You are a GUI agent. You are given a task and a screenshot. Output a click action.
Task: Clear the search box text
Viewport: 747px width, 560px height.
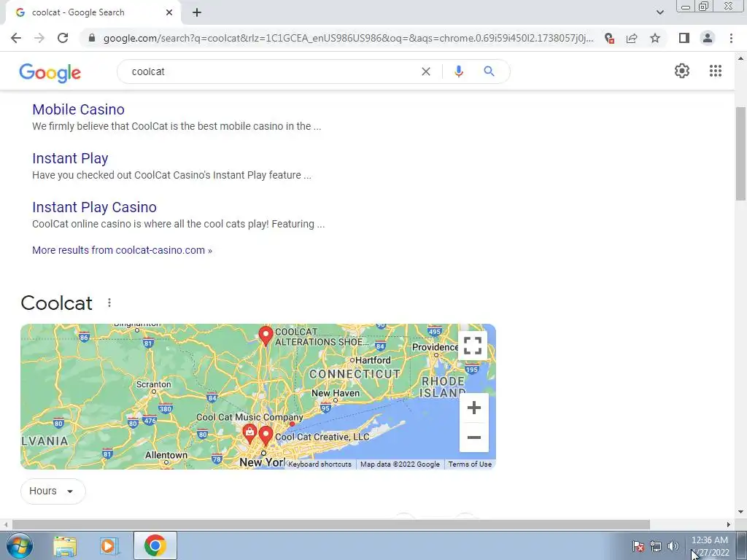coord(426,71)
